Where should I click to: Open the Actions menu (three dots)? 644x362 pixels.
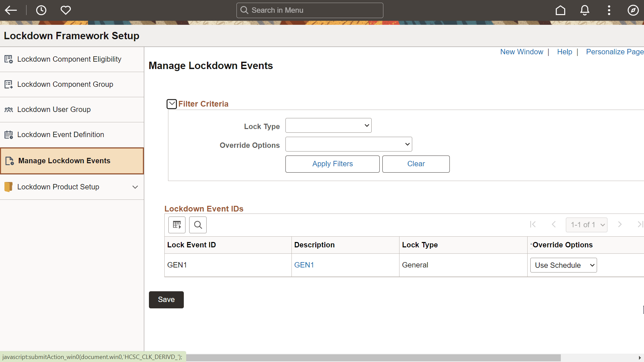[609, 10]
